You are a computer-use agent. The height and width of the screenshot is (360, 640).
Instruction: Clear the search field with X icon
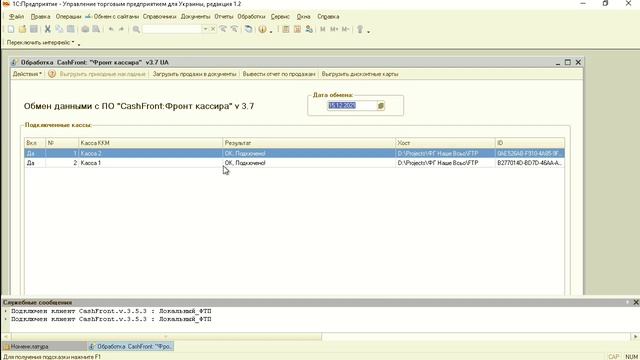pos(213,29)
